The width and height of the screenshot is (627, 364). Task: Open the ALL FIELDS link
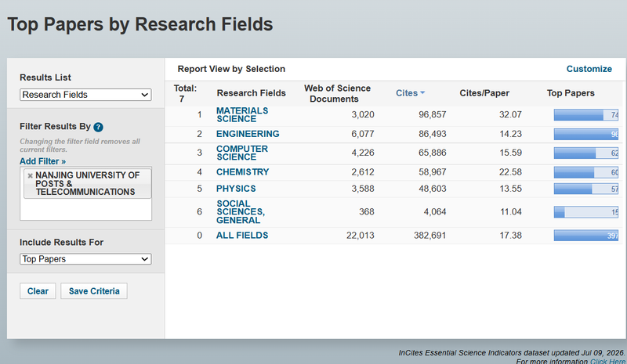(x=242, y=236)
